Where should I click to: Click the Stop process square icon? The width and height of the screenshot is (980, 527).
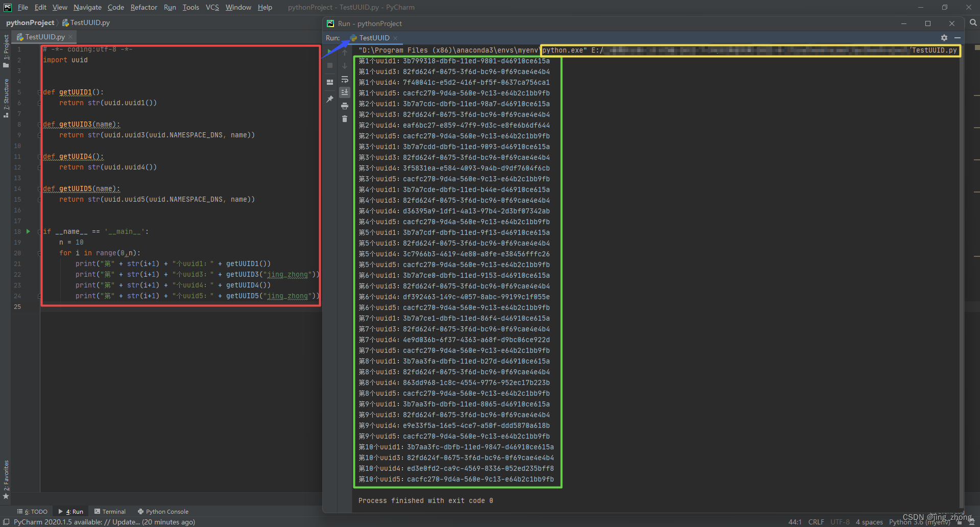330,65
